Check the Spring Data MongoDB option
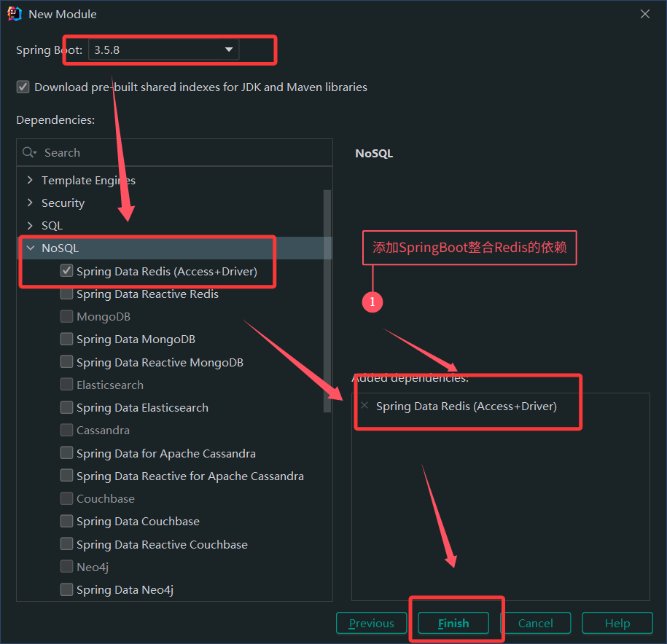The width and height of the screenshot is (667, 644). (67, 339)
